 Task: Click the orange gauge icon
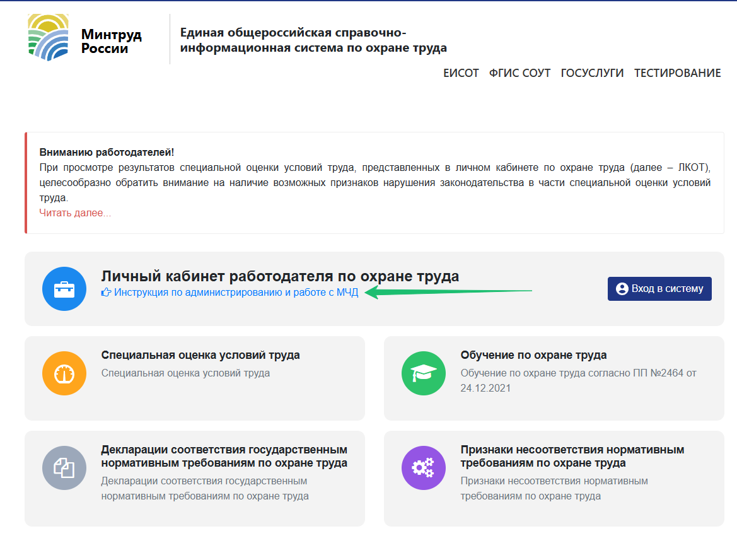click(x=64, y=374)
